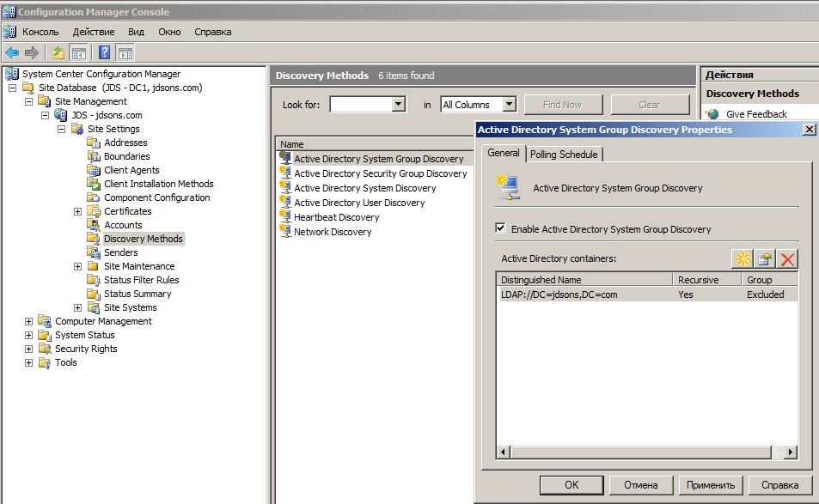Click the Справка button in dialog

[779, 485]
